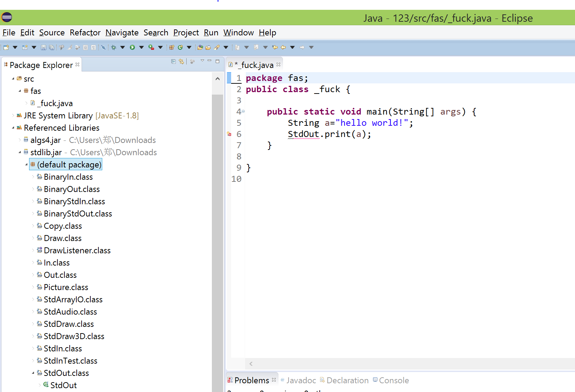Image resolution: width=575 pixels, height=392 pixels.
Task: Collapse the StdOut.class node
Action: coord(33,373)
